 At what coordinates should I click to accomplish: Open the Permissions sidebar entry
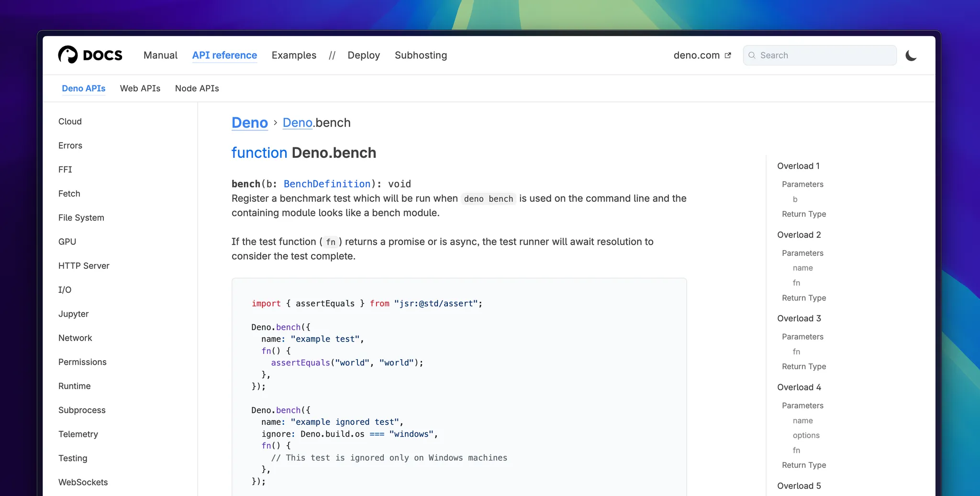[82, 362]
